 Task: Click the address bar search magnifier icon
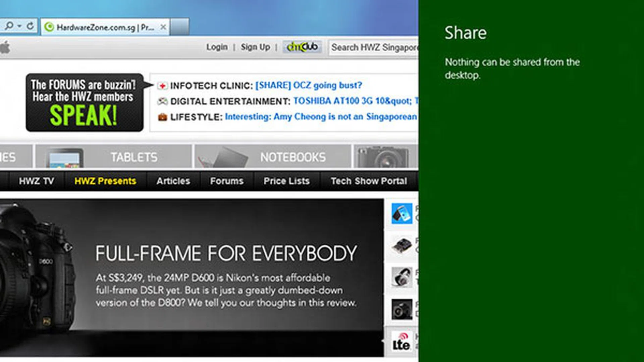coord(9,26)
